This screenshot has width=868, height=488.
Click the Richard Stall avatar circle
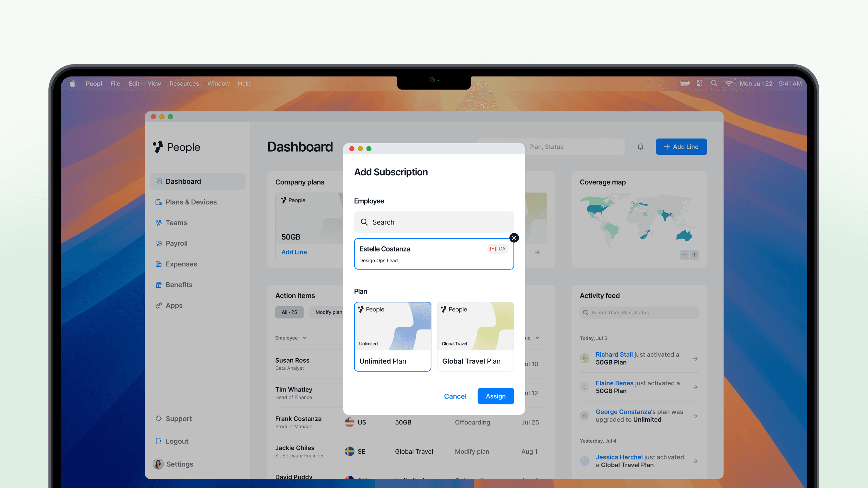584,358
